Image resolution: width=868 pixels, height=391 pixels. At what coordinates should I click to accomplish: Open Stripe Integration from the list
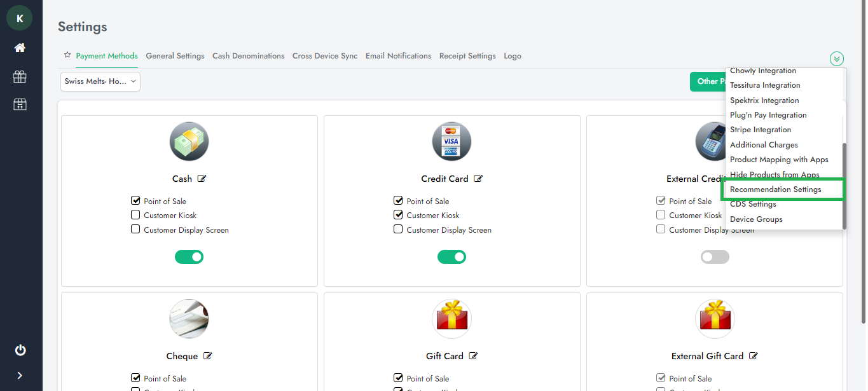[761, 130]
